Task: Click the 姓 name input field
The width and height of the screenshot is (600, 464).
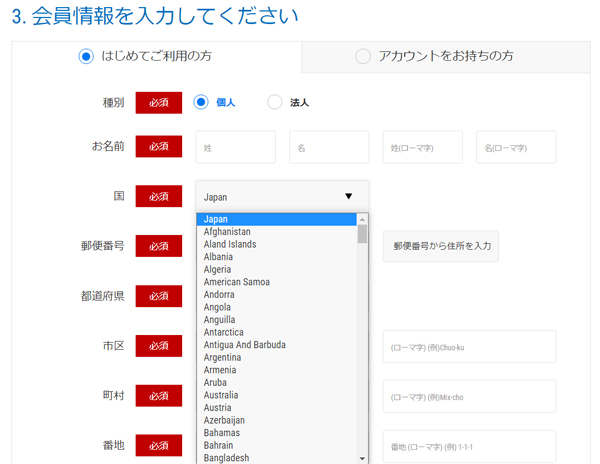Action: click(x=236, y=147)
